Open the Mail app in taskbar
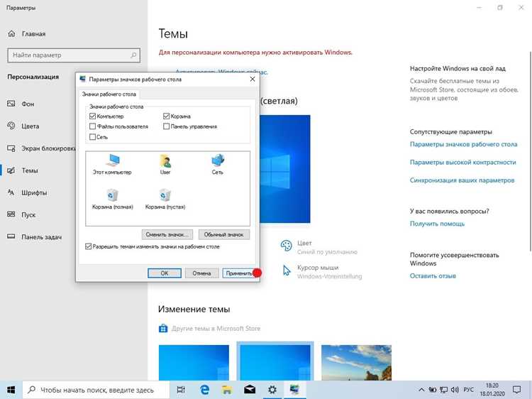532x399 pixels. (250, 390)
